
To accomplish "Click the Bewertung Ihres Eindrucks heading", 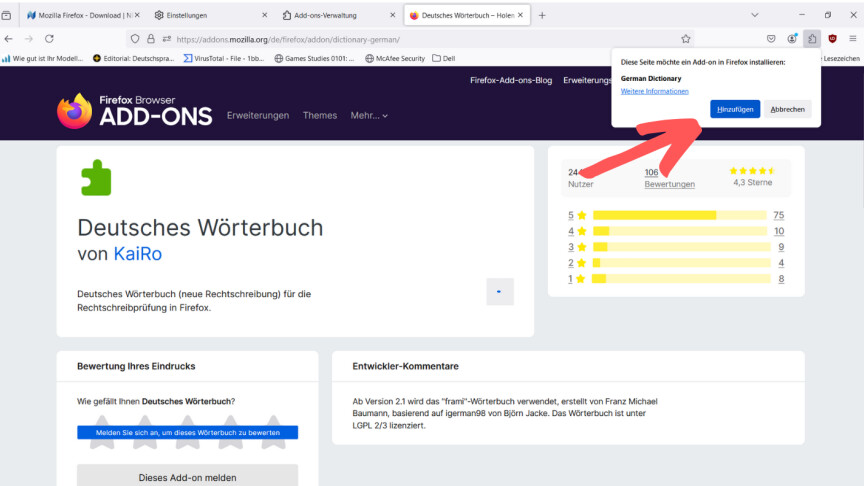I will coord(136,366).
